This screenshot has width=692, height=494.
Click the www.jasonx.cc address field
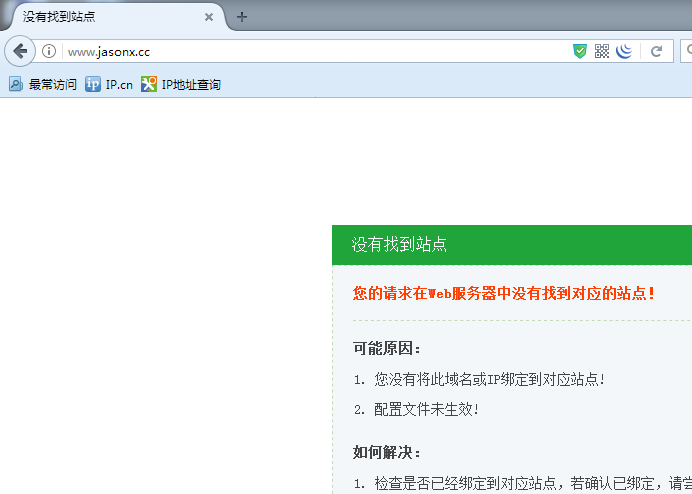point(300,51)
